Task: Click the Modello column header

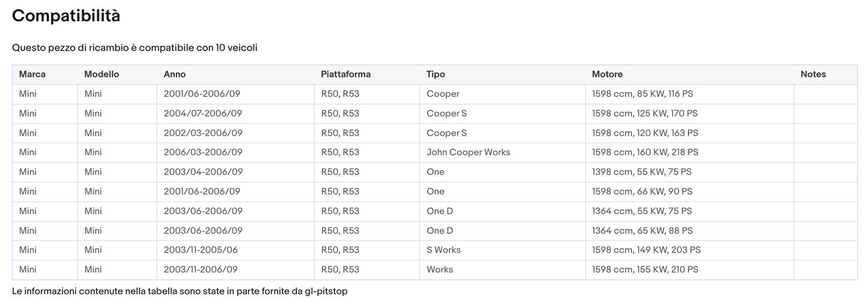Action: pos(102,75)
